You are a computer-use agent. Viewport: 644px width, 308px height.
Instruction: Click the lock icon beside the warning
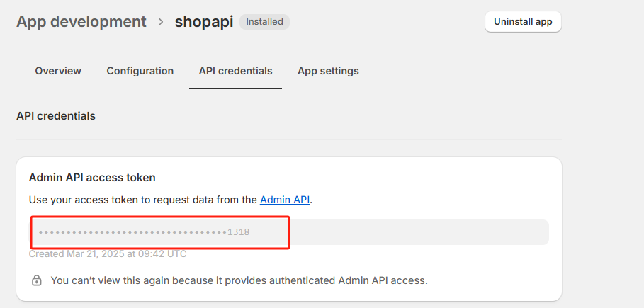pyautogui.click(x=37, y=280)
